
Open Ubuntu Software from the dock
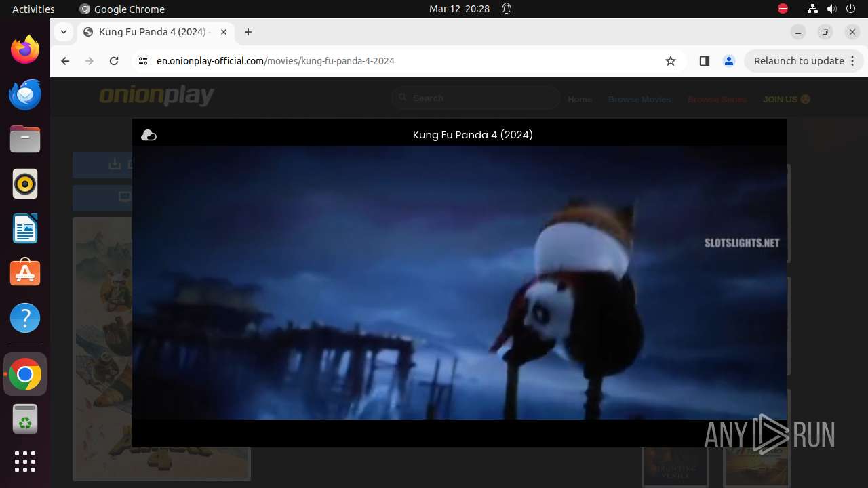coord(25,272)
